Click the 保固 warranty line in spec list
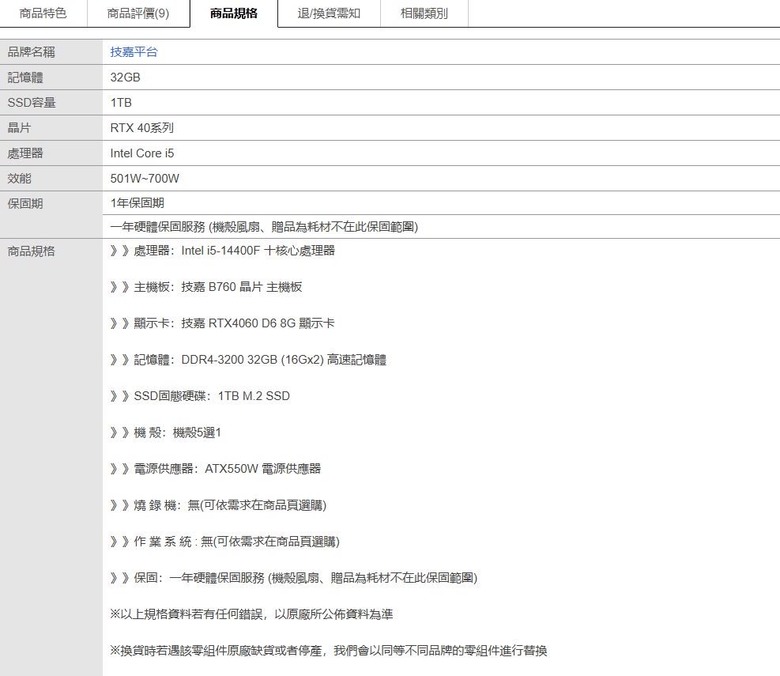780x676 pixels. tap(294, 578)
